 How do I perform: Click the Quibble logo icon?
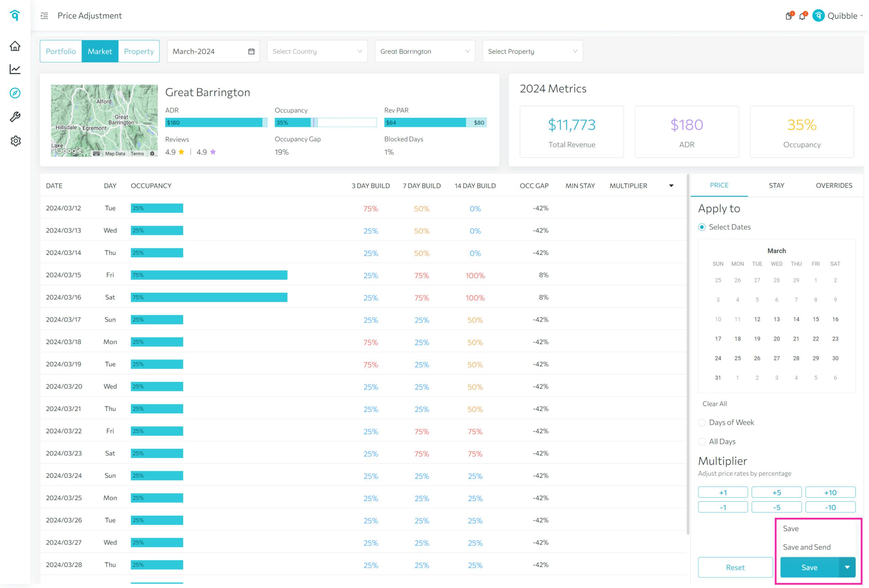click(15, 15)
